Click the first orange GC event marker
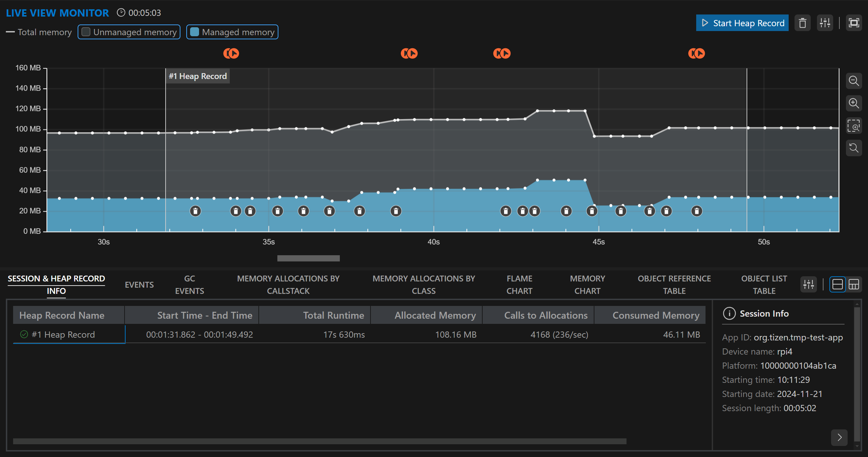 coord(231,53)
